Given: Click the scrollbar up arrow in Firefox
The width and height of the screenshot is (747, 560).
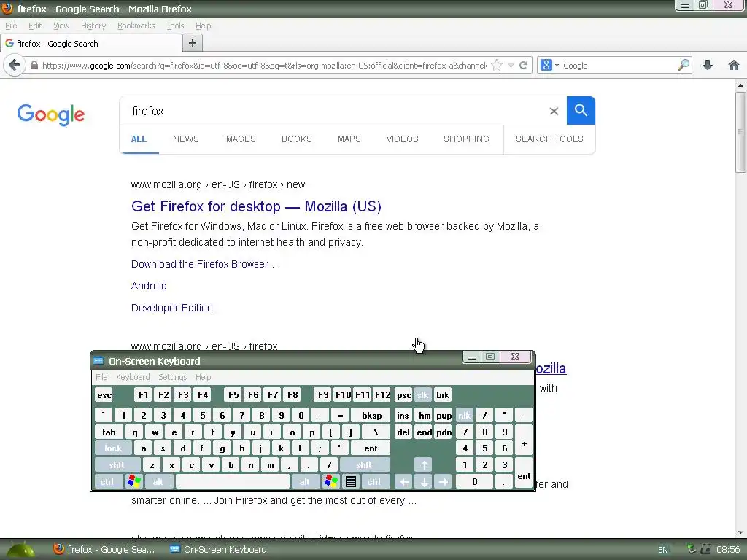Looking at the screenshot, I should (740, 86).
